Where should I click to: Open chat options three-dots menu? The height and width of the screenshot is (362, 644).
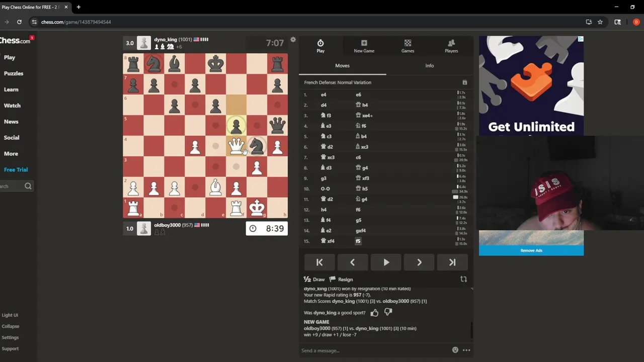click(466, 350)
